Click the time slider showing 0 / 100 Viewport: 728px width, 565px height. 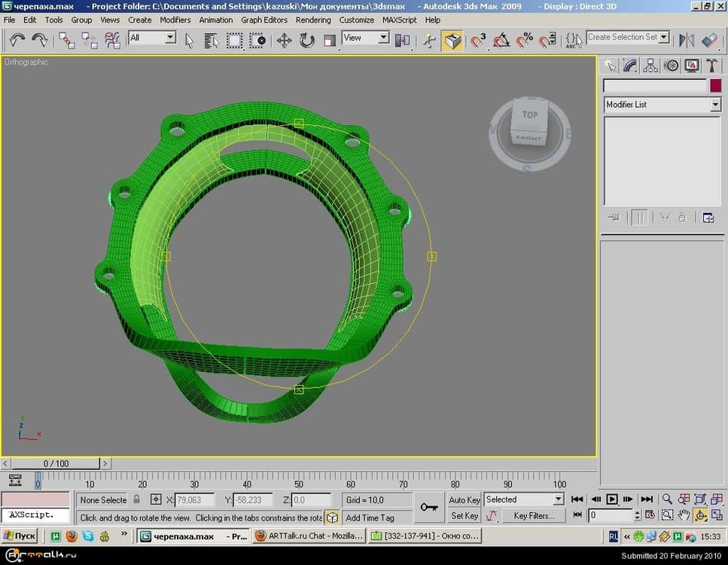click(56, 463)
